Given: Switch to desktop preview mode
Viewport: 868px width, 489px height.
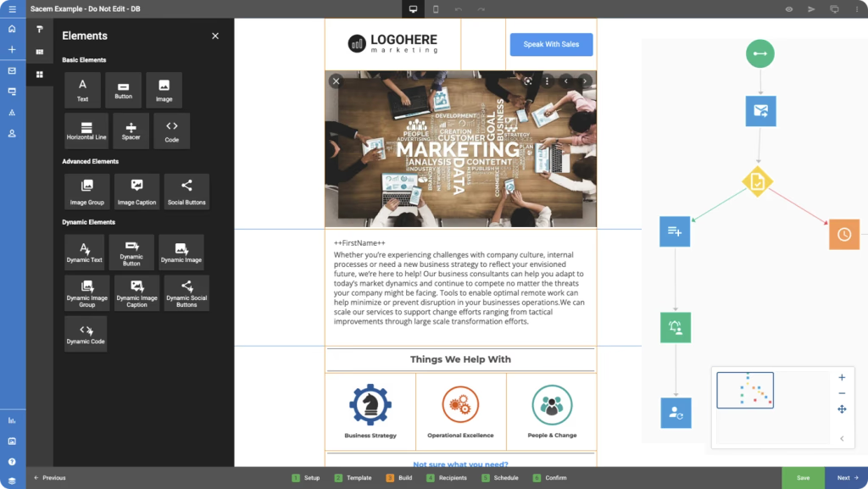Looking at the screenshot, I should 413,8.
